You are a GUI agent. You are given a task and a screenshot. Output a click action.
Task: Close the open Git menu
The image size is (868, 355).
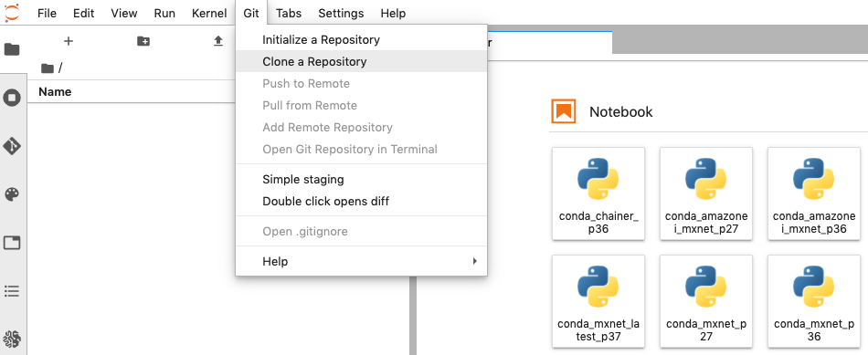pyautogui.click(x=251, y=14)
